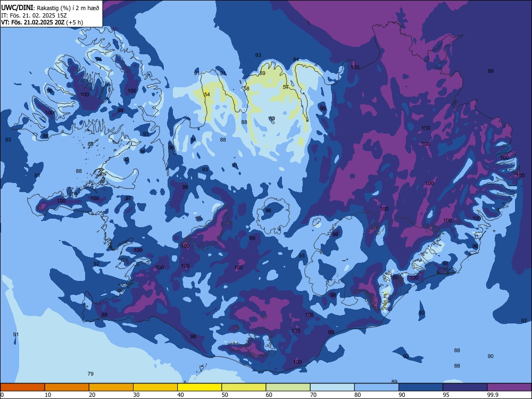Pick the 95–99.9 dark indigo legend swatch
532x399 pixels.
465,387
